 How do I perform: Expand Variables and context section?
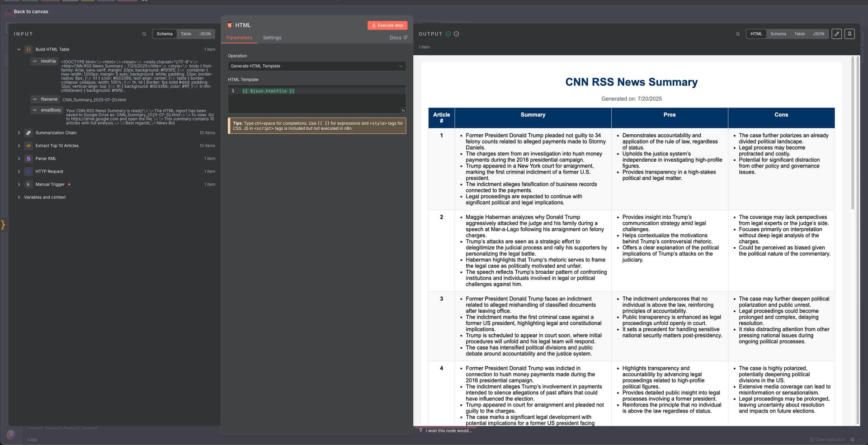coord(19,197)
